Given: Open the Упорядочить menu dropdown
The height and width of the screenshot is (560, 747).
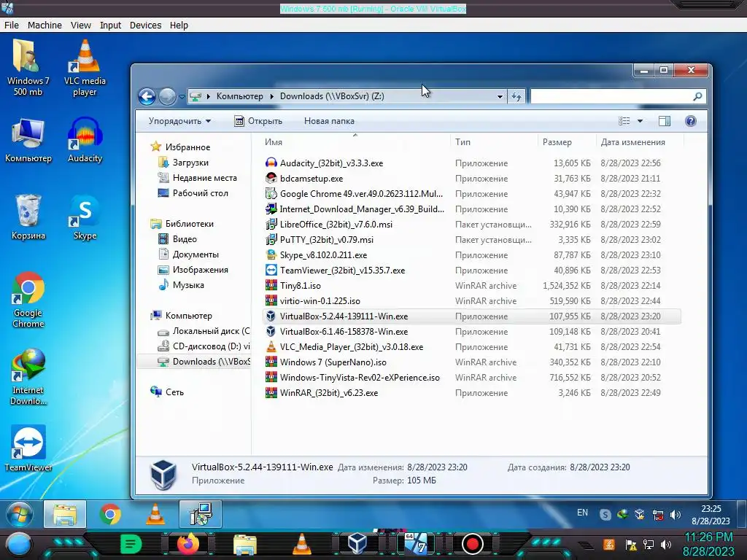Looking at the screenshot, I should [x=179, y=121].
